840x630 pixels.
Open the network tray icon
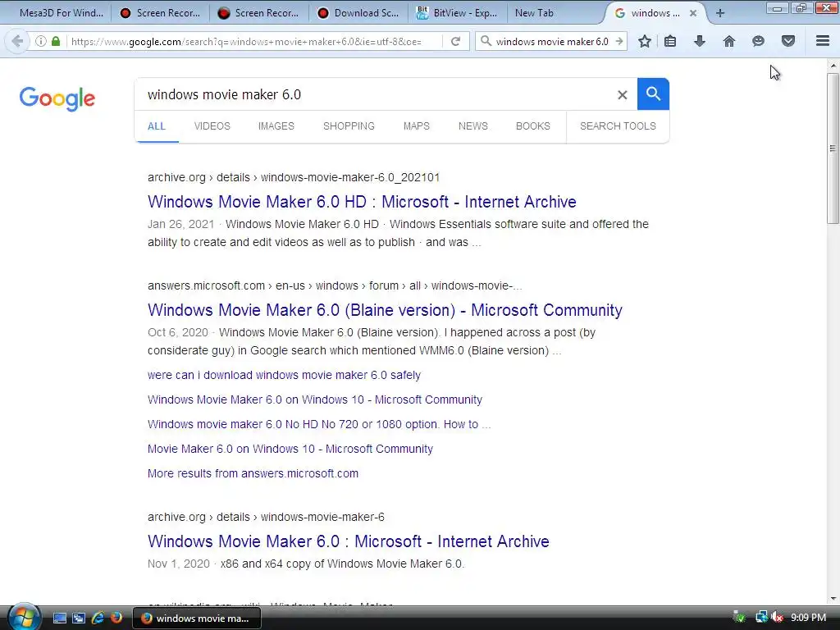[x=761, y=618]
